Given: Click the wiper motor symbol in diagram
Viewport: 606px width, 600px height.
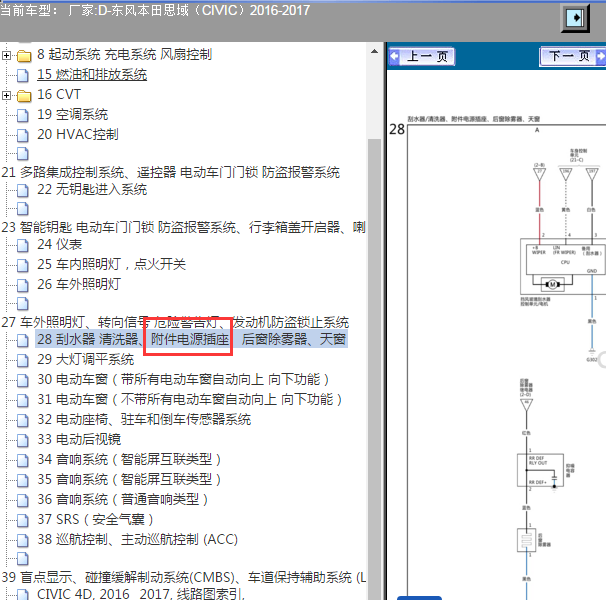Looking at the screenshot, I should [x=553, y=285].
